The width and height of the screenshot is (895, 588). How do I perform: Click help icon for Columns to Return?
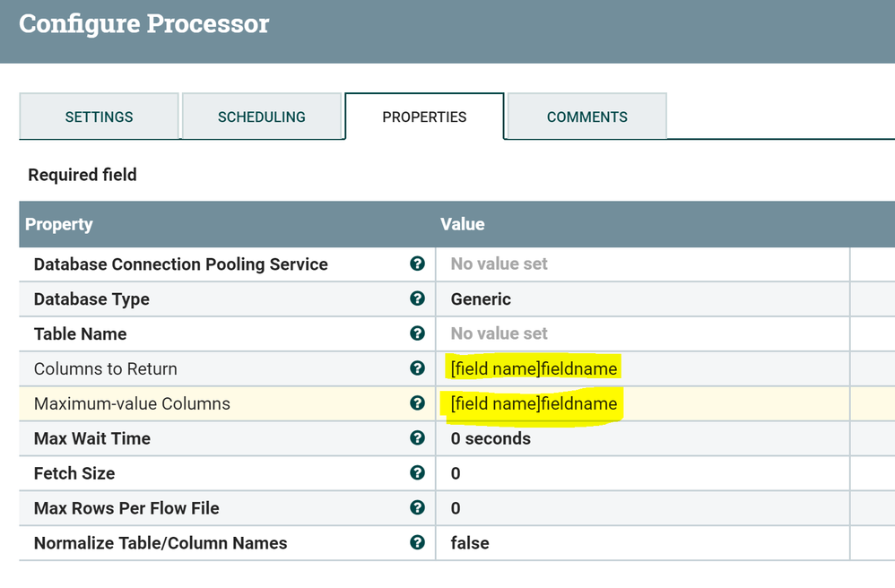click(x=417, y=368)
